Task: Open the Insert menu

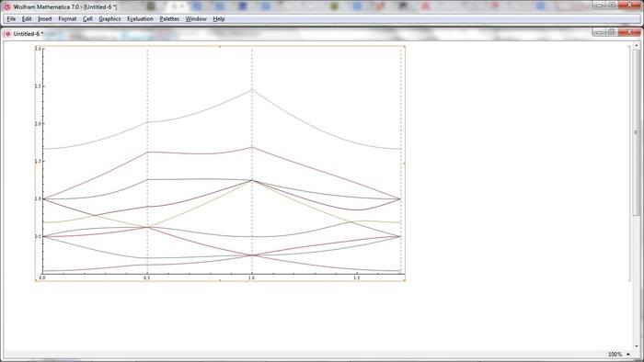Action: coord(45,19)
